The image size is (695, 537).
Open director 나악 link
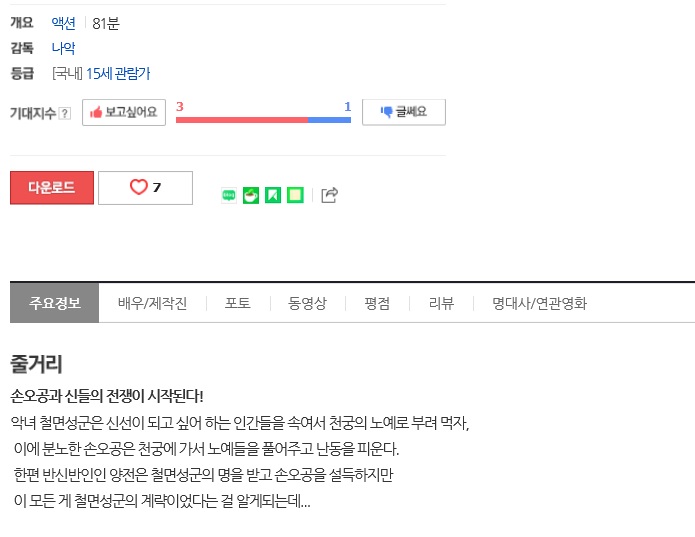click(63, 48)
